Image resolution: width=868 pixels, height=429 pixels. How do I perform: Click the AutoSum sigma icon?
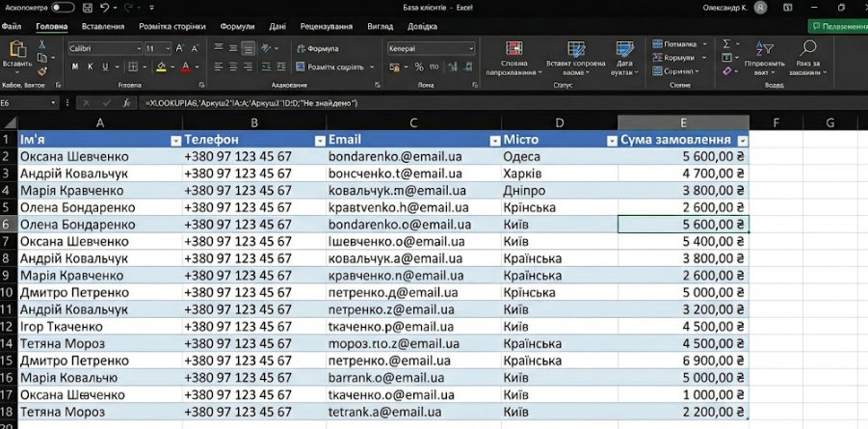(726, 43)
